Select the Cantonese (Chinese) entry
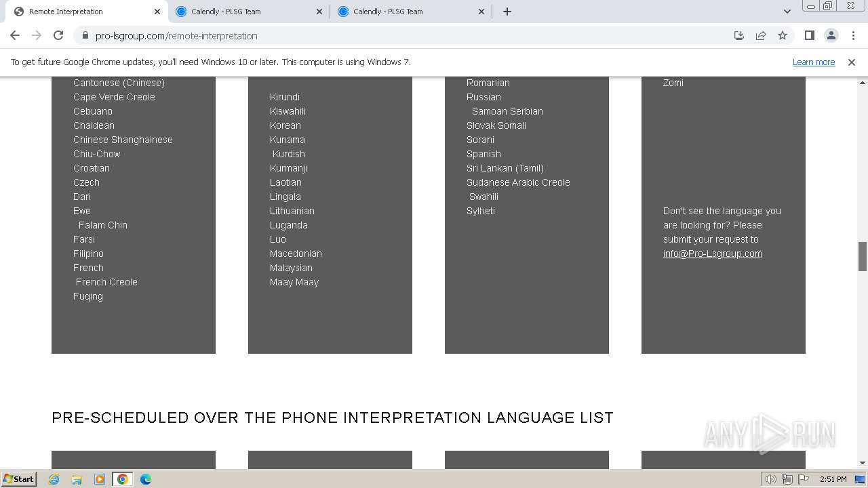 click(119, 83)
